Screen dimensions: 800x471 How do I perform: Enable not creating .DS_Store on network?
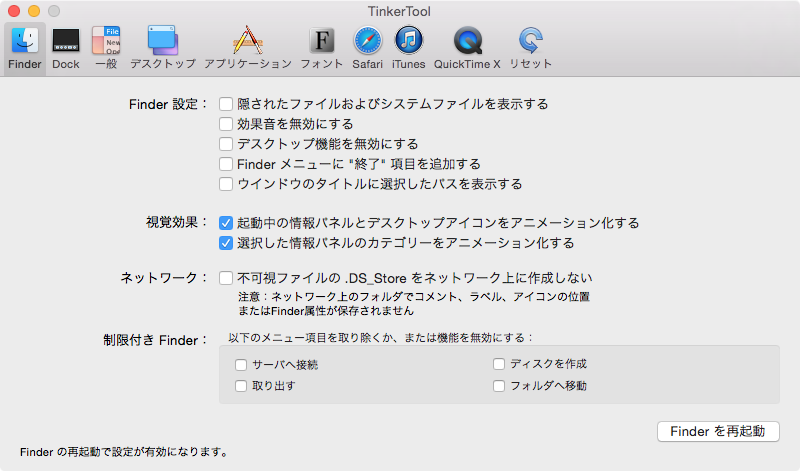[226, 278]
